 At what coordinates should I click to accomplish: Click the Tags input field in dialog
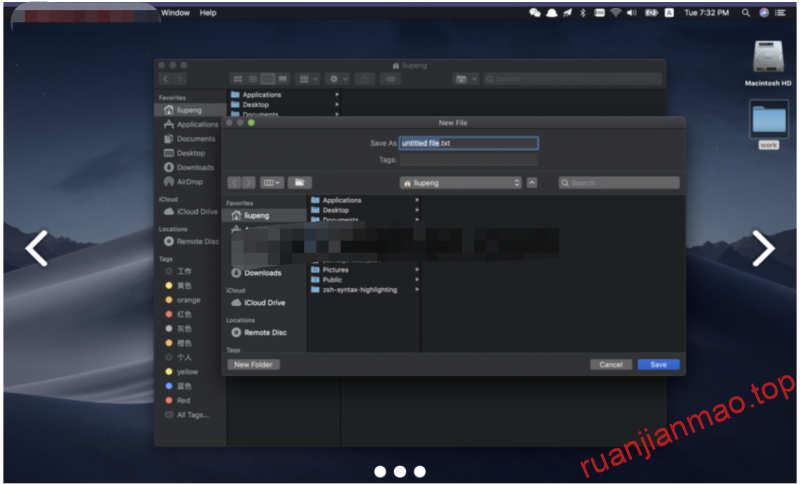point(468,160)
